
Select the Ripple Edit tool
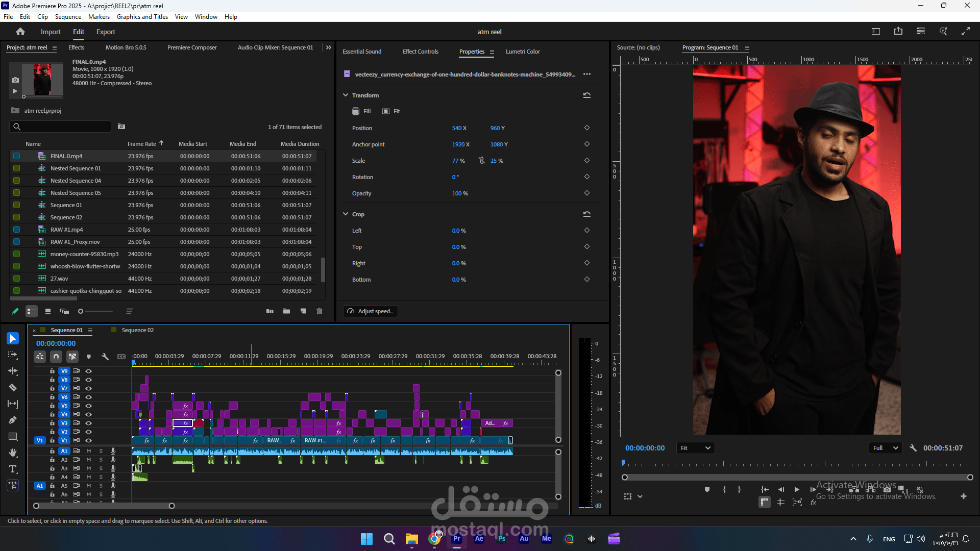pos(13,371)
